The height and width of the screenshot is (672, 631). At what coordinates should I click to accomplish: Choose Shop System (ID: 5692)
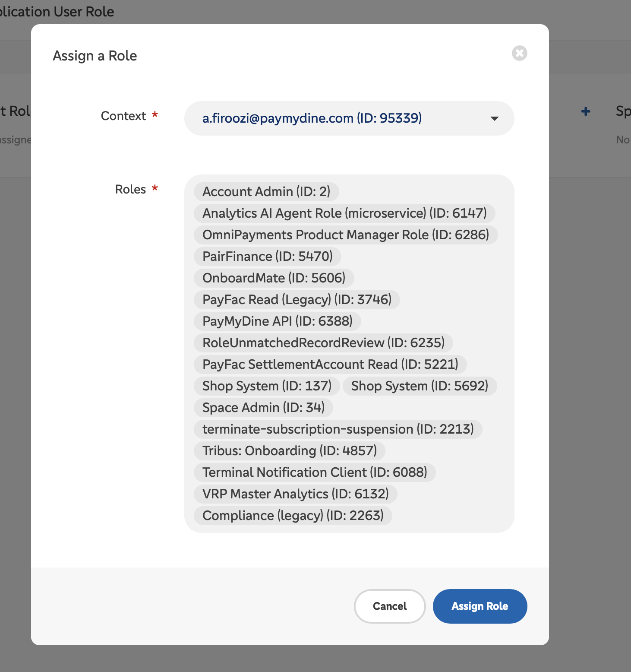click(420, 386)
